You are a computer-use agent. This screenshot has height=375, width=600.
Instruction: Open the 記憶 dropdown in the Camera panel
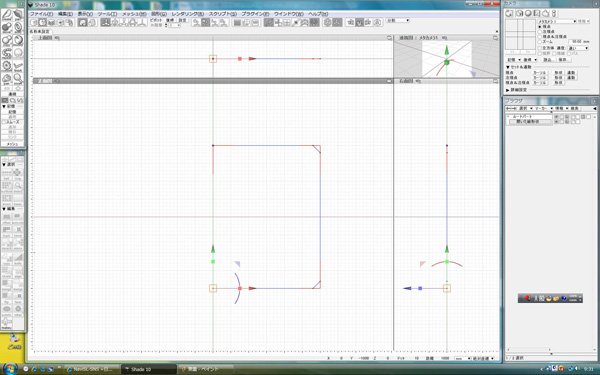[x=514, y=60]
